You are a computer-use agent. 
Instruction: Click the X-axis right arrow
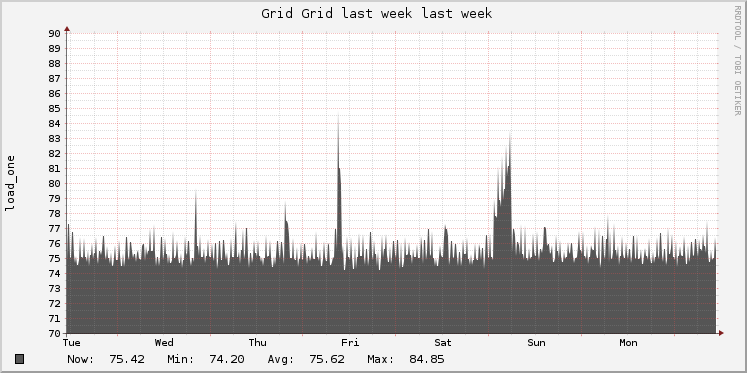tap(721, 333)
